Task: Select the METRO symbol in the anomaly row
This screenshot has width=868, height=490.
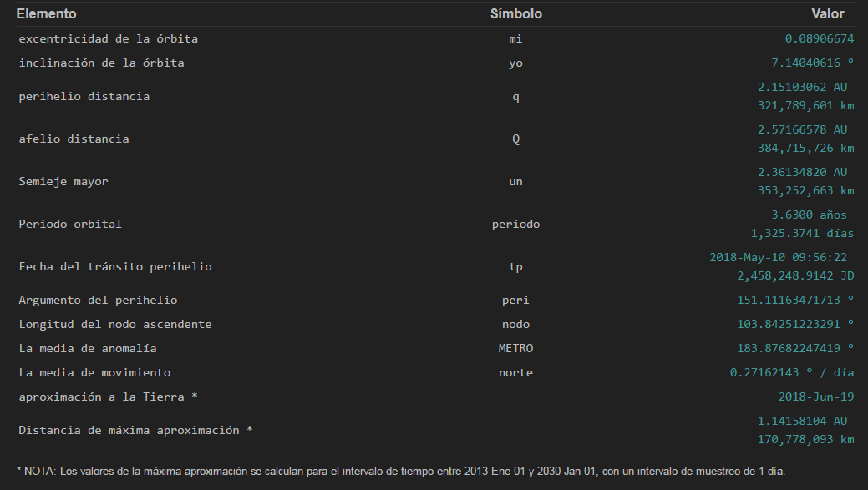Action: tap(515, 349)
